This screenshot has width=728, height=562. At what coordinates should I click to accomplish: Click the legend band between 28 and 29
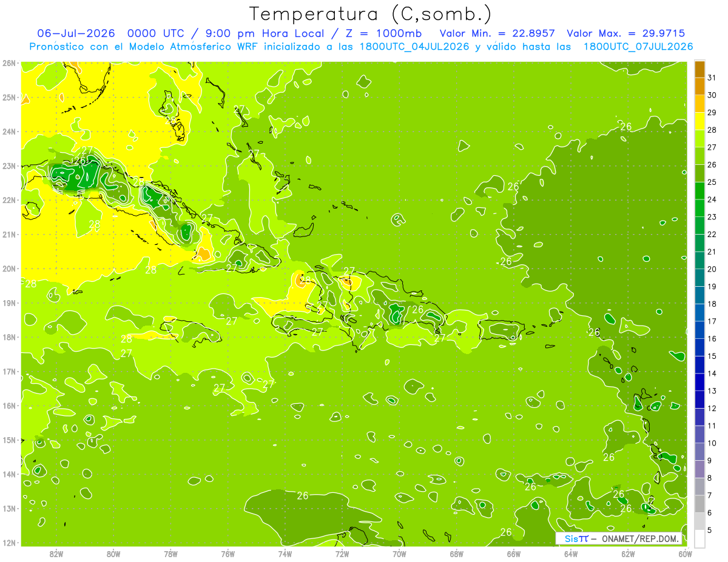tap(699, 121)
